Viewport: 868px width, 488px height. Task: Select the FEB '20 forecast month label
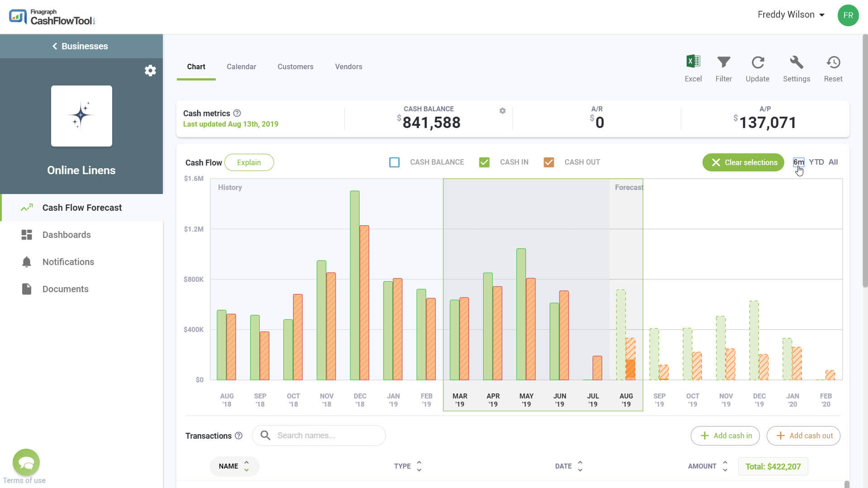tap(826, 400)
